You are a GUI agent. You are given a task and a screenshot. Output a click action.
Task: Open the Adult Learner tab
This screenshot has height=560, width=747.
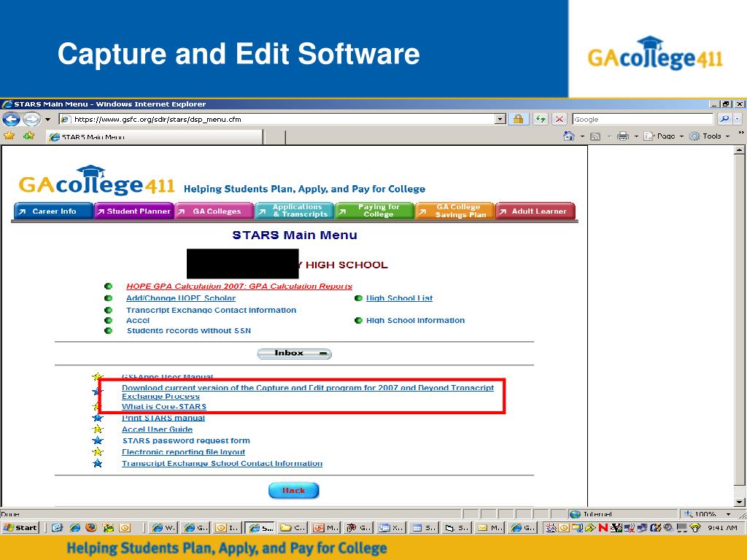click(535, 211)
